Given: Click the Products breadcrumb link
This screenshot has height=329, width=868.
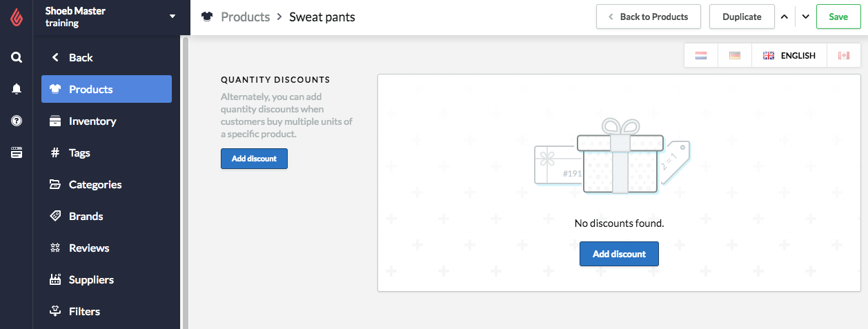Looking at the screenshot, I should (245, 17).
